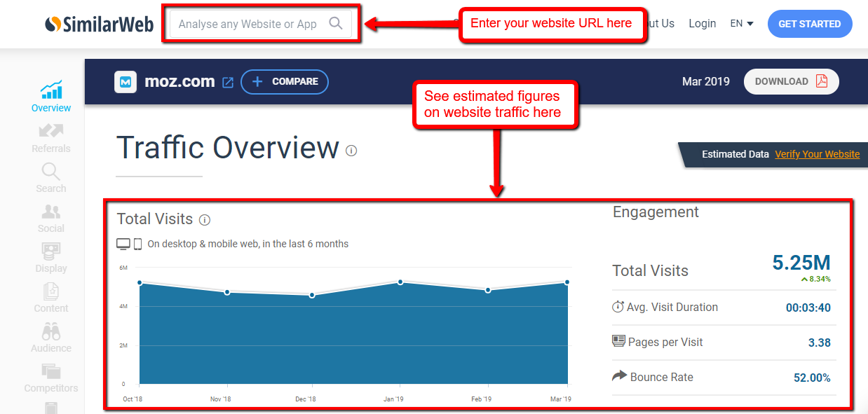Click the Mar '19 chart data point
Image resolution: width=868 pixels, height=414 pixels.
[567, 282]
